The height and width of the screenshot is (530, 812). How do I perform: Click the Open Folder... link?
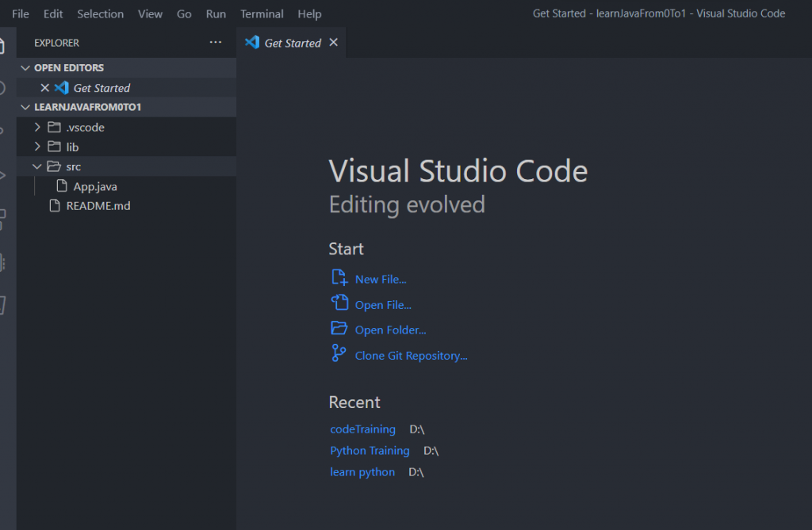click(x=390, y=330)
